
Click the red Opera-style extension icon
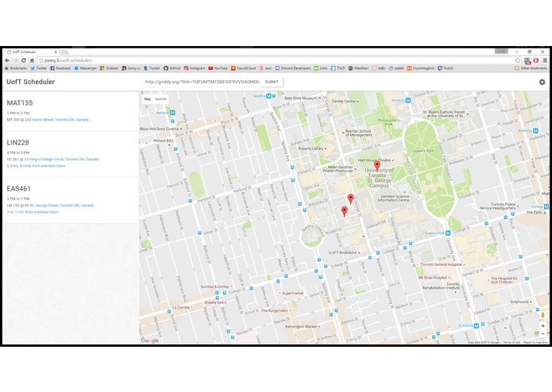pos(536,60)
